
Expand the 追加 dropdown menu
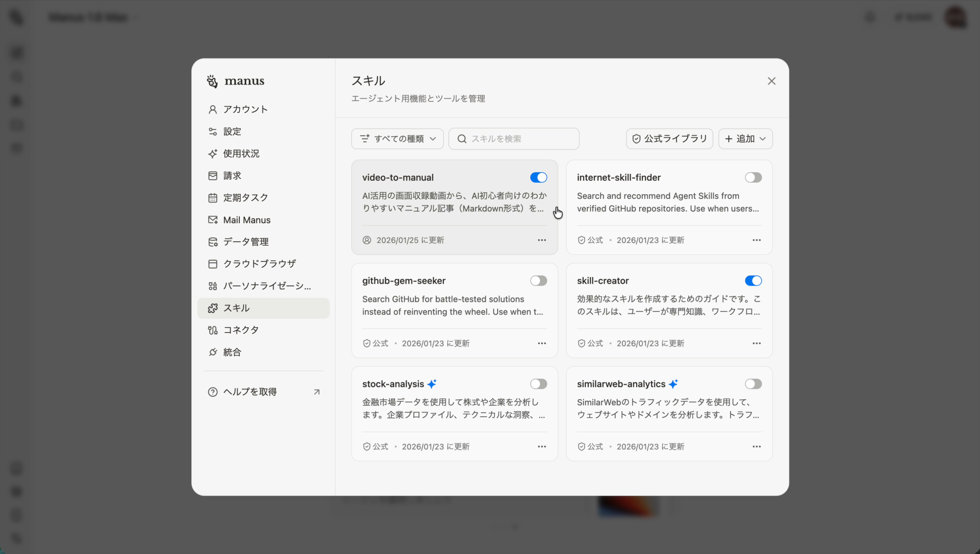pyautogui.click(x=745, y=138)
